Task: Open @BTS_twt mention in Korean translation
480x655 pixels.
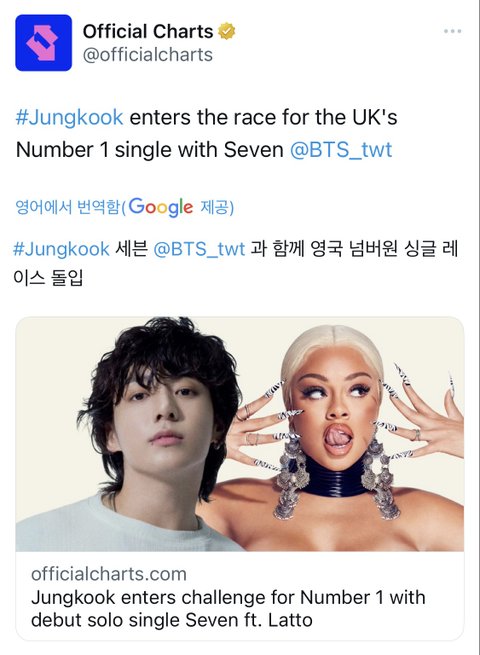Action: pos(199,249)
